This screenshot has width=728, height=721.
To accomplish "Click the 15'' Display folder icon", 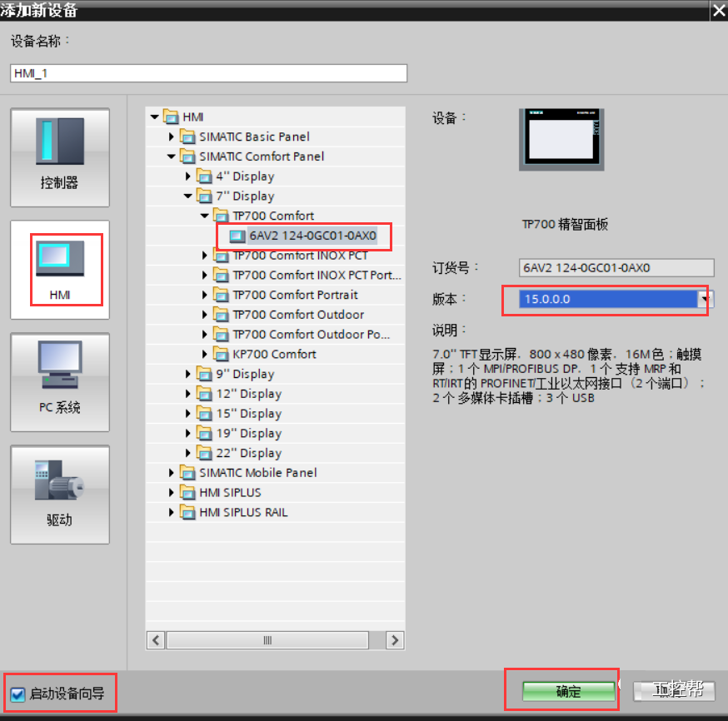I will point(204,414).
